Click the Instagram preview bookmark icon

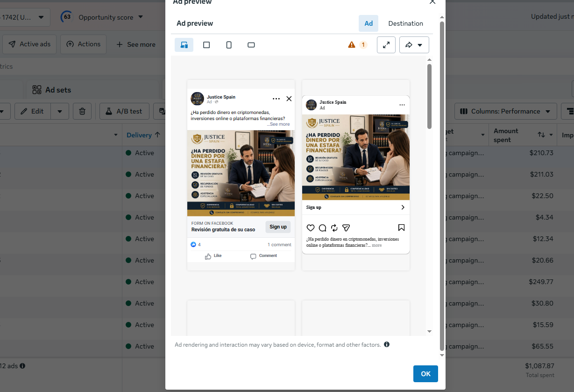[401, 228]
